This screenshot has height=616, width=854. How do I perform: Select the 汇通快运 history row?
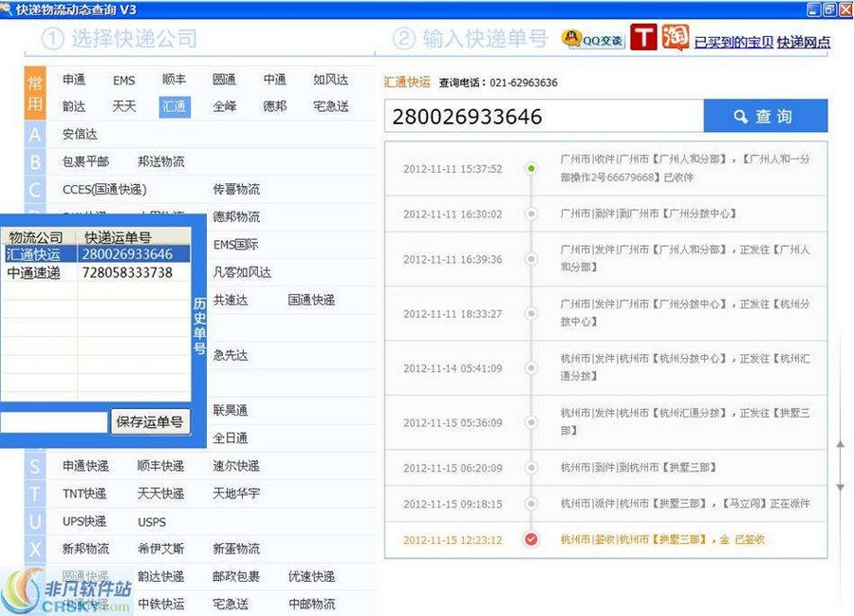[97, 254]
